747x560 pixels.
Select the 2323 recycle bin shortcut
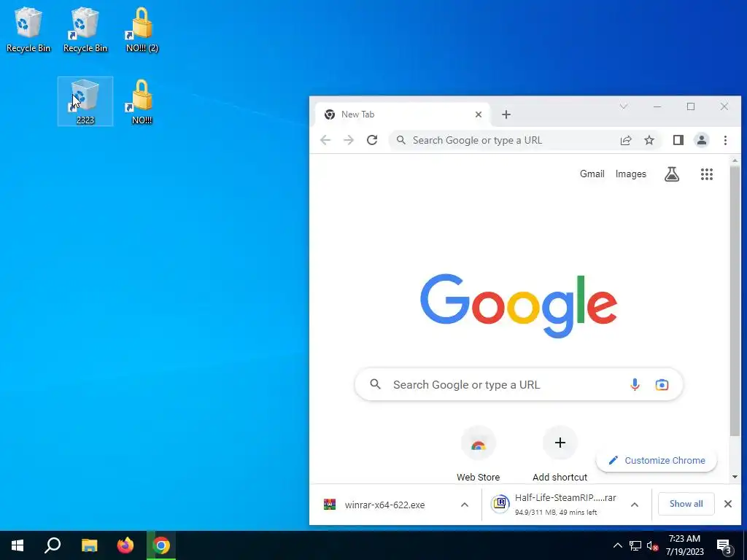click(x=85, y=101)
